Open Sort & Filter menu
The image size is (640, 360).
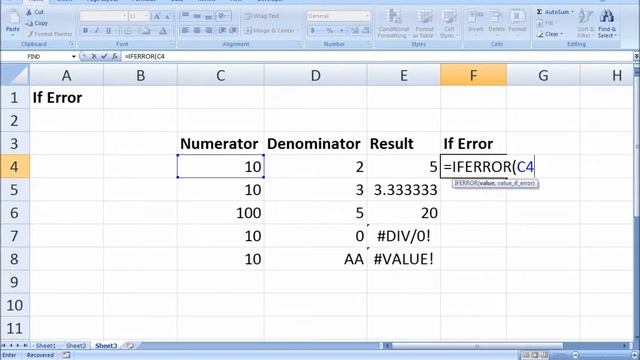tap(586, 23)
